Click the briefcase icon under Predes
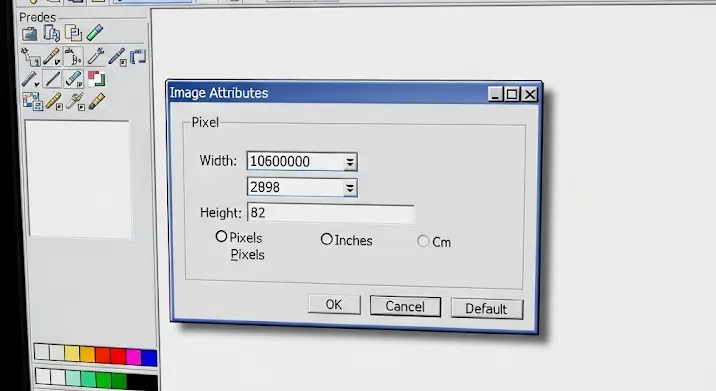 (x=30, y=34)
